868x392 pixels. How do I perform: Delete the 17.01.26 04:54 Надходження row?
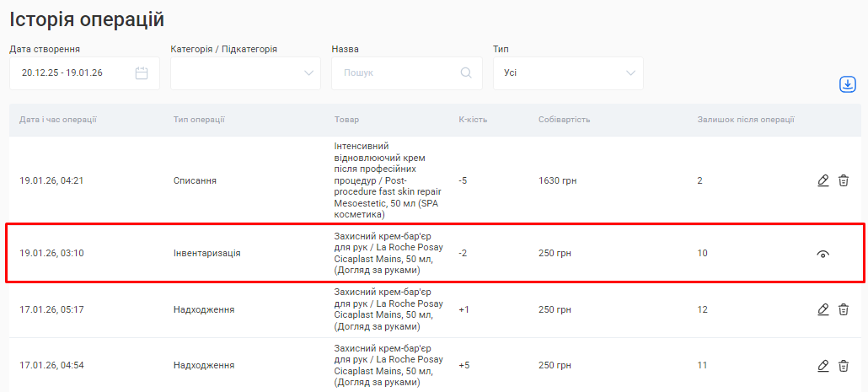[x=844, y=365]
